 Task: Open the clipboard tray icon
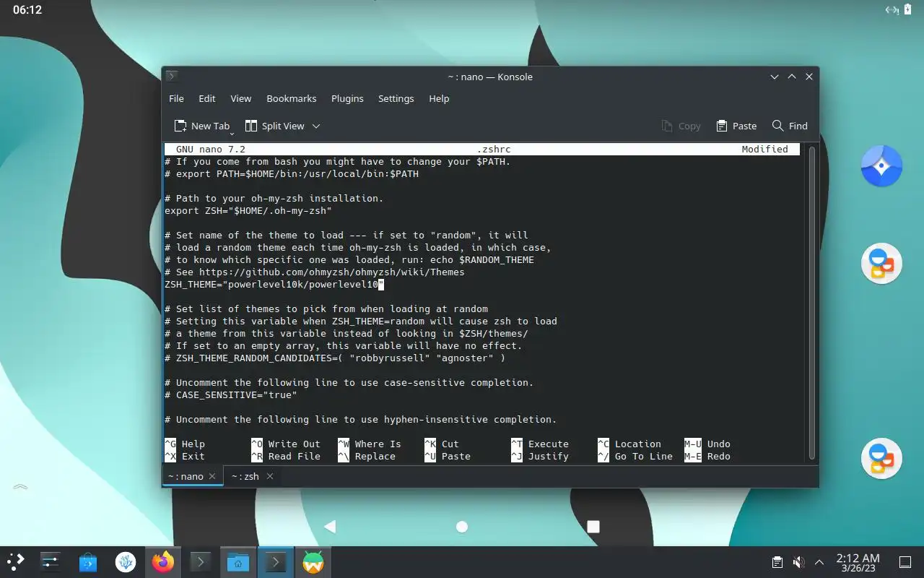(x=777, y=562)
